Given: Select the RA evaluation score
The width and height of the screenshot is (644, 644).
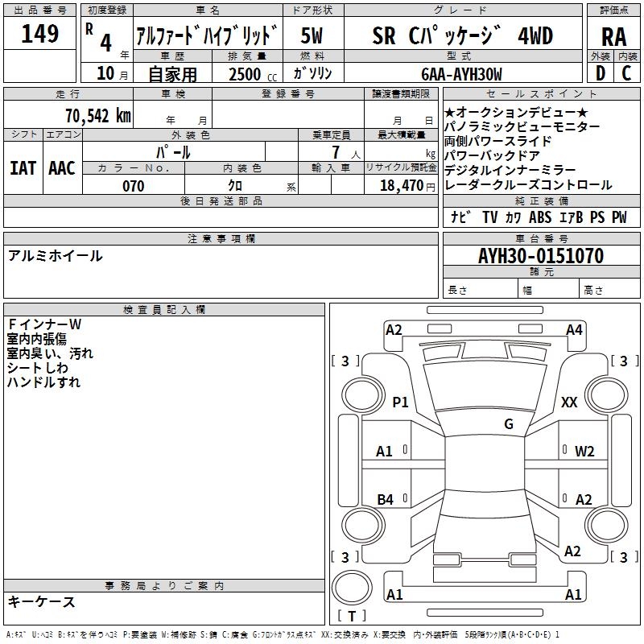Looking at the screenshot, I should point(613,37).
